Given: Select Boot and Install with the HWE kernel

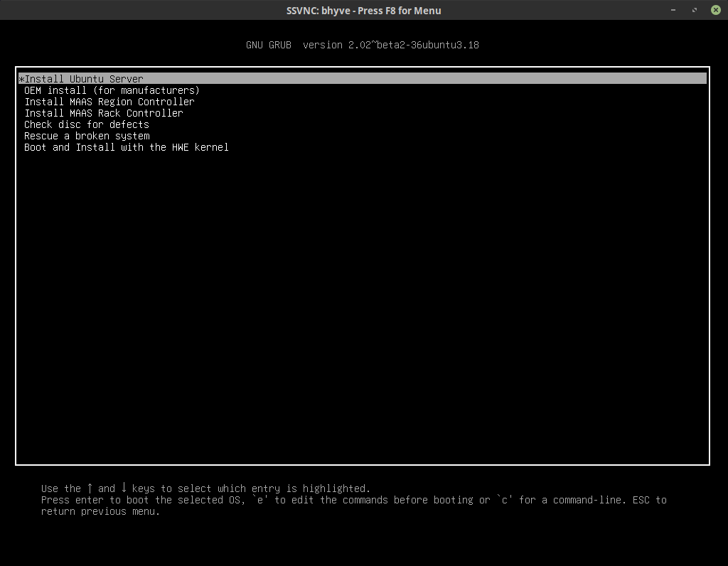Looking at the screenshot, I should (127, 147).
